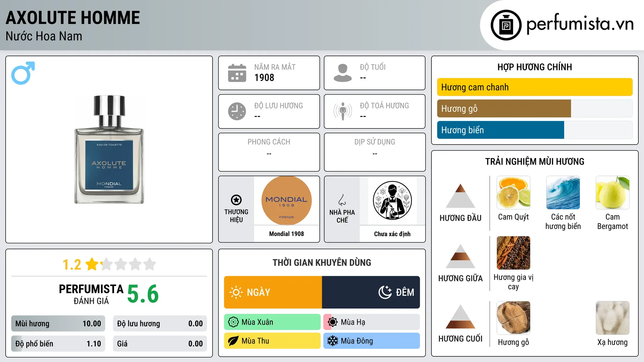Click the Perfumista Đánh giá label
The width and height of the screenshot is (644, 362).
coord(91,294)
